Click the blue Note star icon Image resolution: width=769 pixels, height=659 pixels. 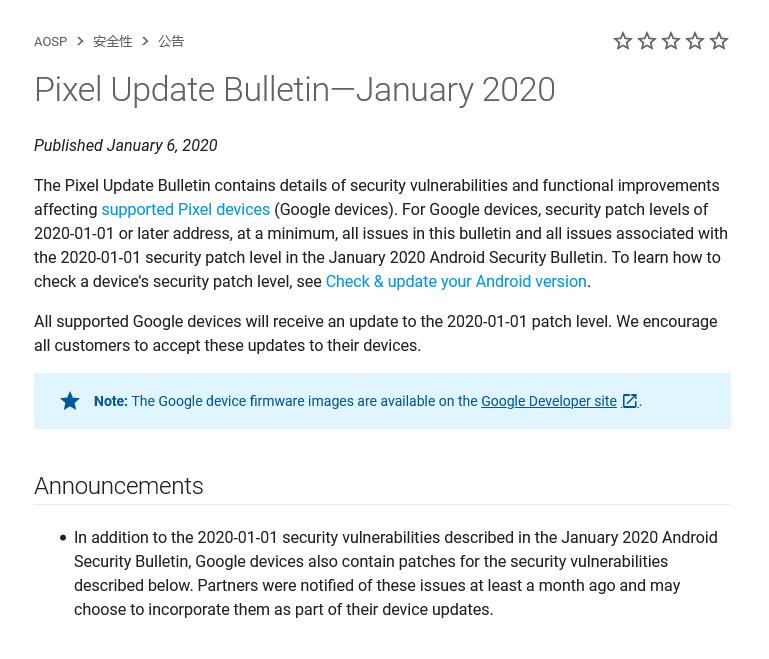70,401
